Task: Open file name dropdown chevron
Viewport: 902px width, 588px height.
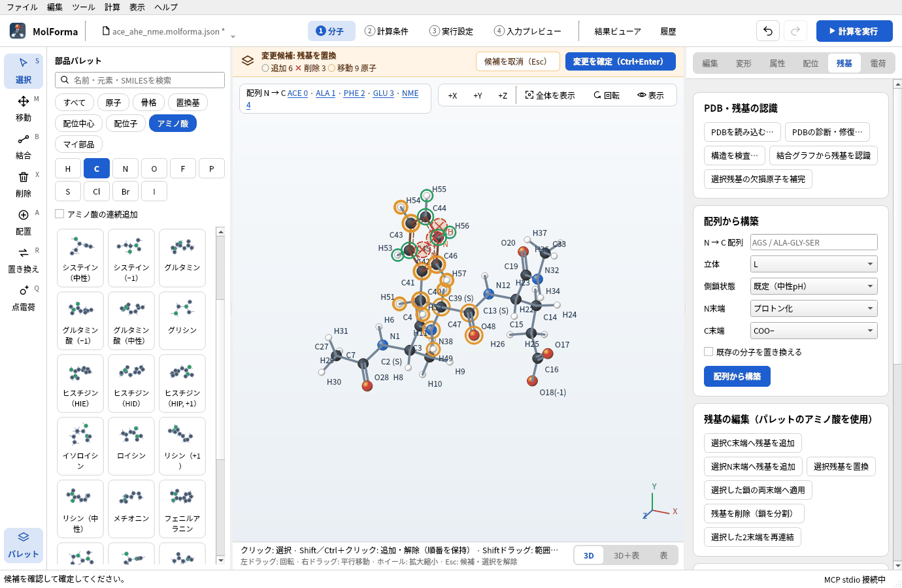Action: click(233, 36)
